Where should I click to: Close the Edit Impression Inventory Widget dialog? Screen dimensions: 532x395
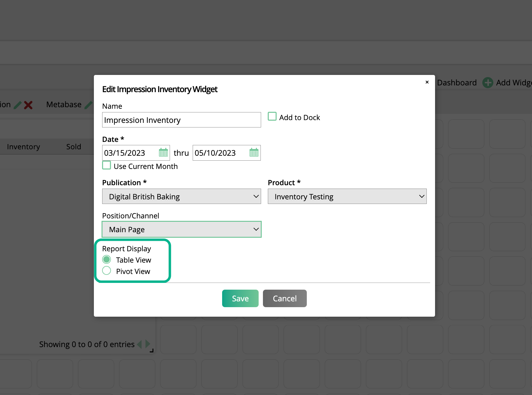point(427,82)
